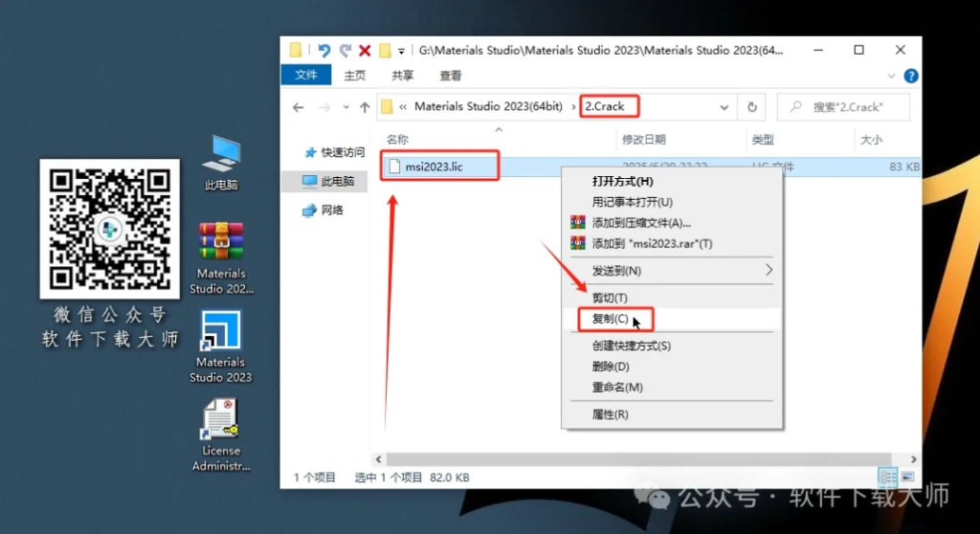Viewport: 980px width, 534px height.
Task: Choose 创建快捷方式(S) from context menu
Action: [672, 345]
